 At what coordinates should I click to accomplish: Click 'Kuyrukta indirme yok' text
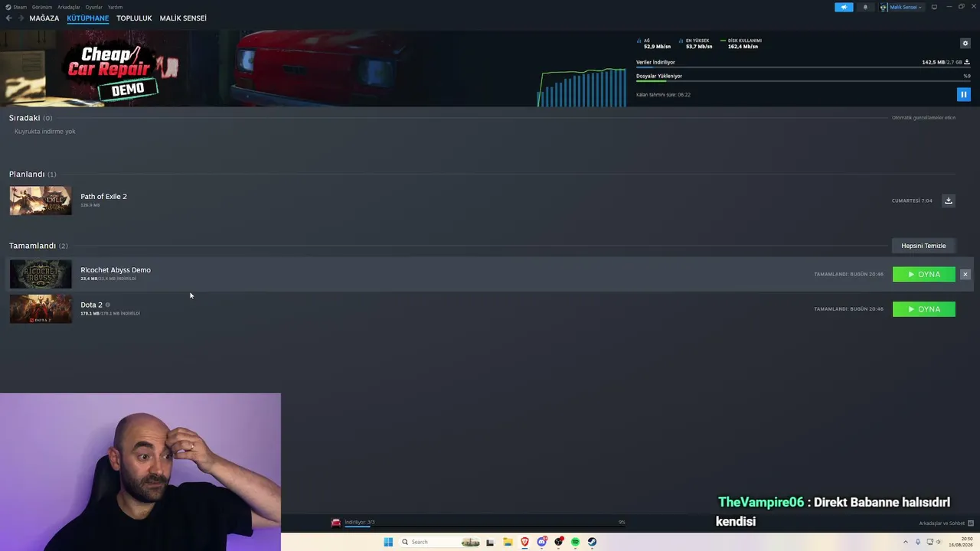[x=44, y=132]
